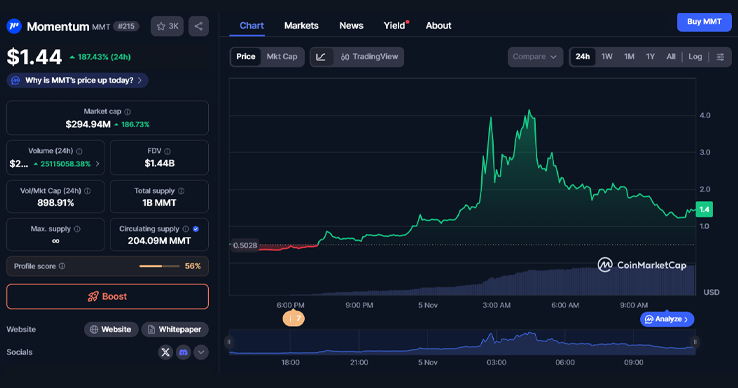Toggle Log scale on chart
The width and height of the screenshot is (738, 388).
click(x=695, y=57)
